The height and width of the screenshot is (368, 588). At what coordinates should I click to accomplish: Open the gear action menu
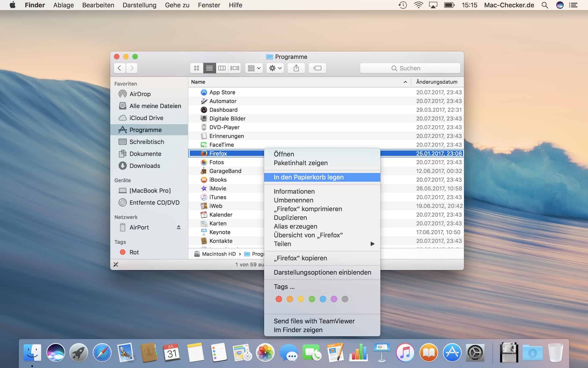pyautogui.click(x=275, y=68)
